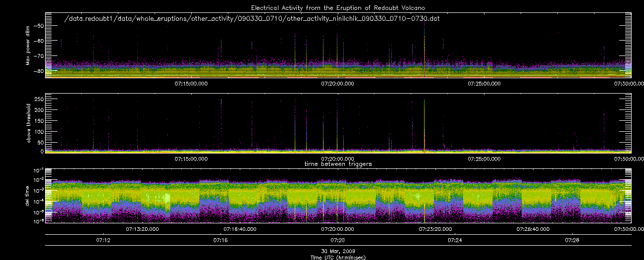Screen dimensions: 644x260
Task: Click the 10^-1 tick on del time axis
Action: pyautogui.click(x=38, y=169)
